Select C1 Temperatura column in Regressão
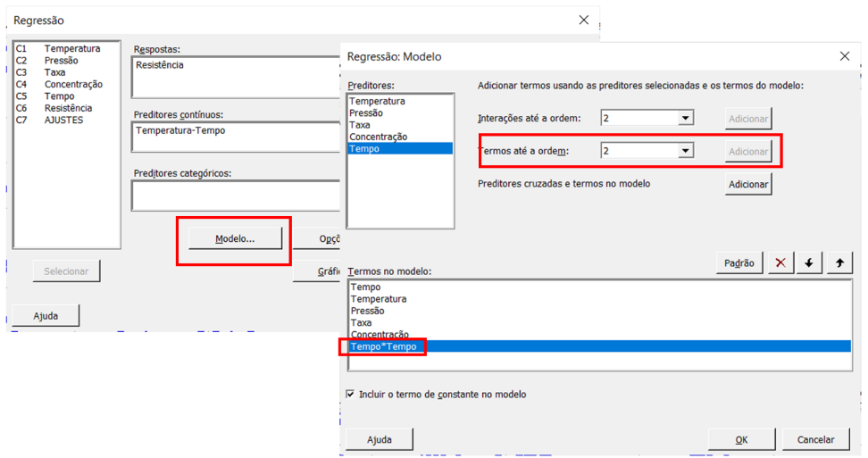Viewport: 868px width, 458px height. [x=66, y=49]
